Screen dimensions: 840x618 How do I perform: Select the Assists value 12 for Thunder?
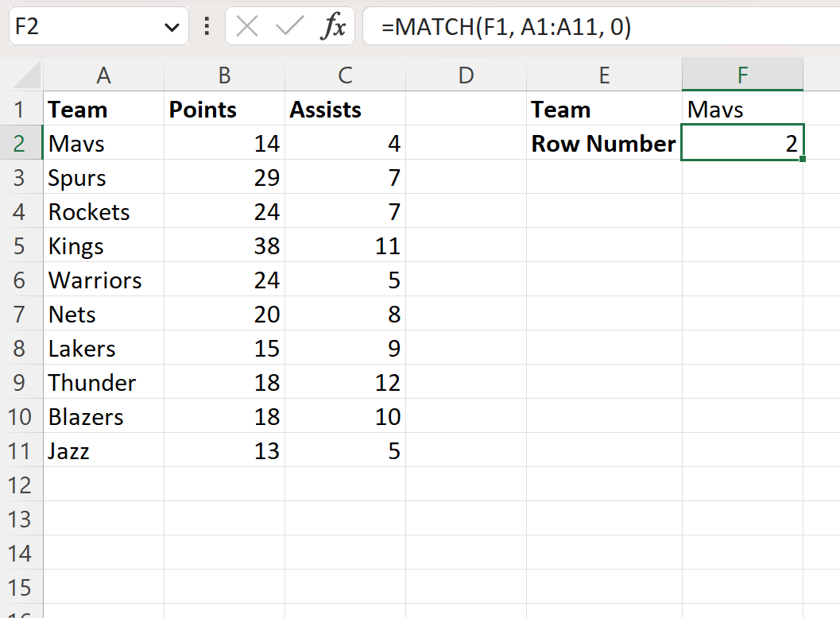coord(345,382)
